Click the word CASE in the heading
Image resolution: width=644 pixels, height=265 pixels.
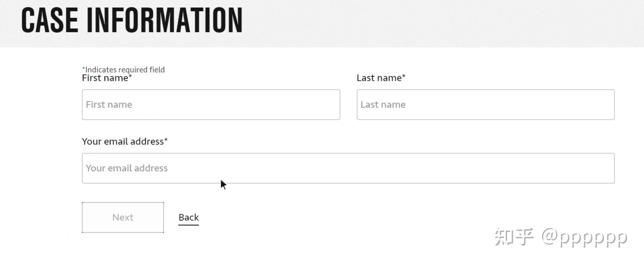click(50, 20)
